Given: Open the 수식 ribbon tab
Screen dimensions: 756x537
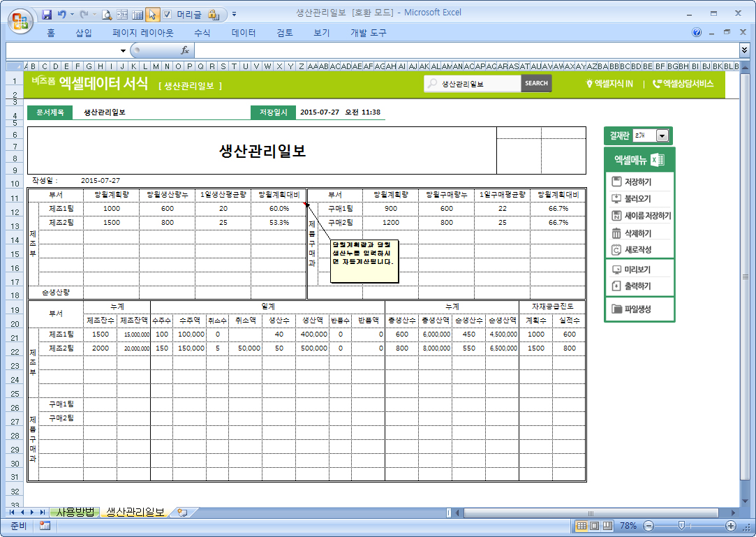Looking at the screenshot, I should (x=202, y=33).
